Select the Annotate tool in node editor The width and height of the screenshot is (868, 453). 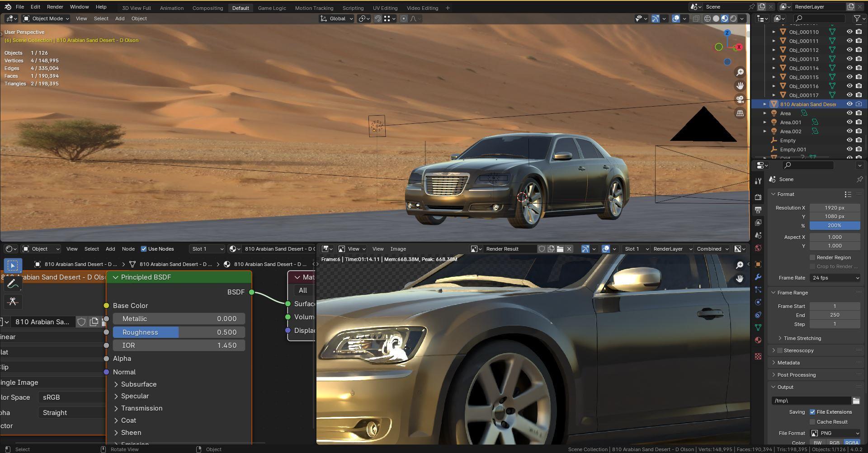13,284
